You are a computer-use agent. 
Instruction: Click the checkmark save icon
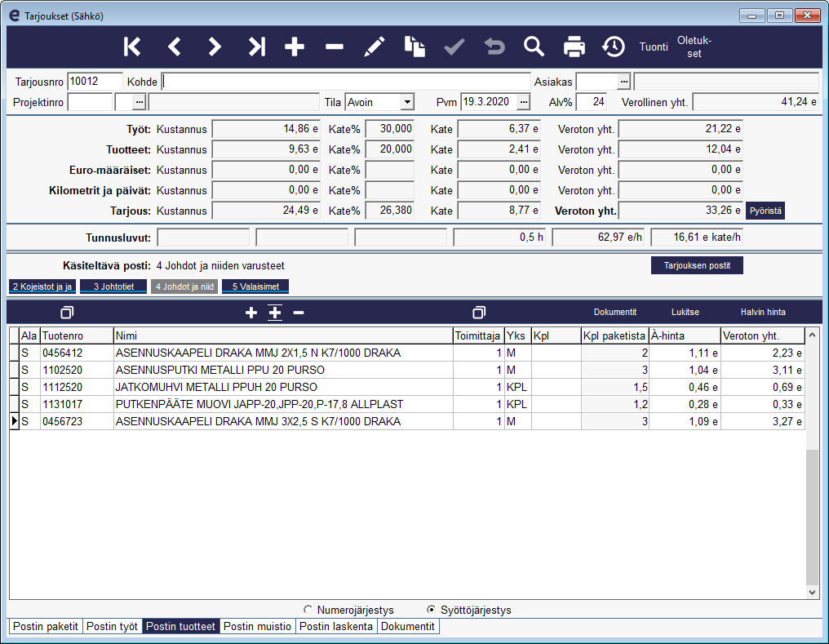(454, 47)
